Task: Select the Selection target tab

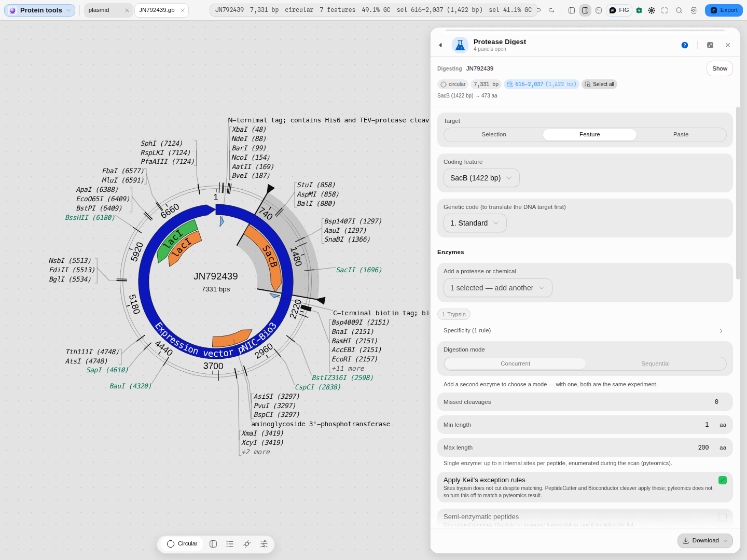Action: pyautogui.click(x=494, y=135)
